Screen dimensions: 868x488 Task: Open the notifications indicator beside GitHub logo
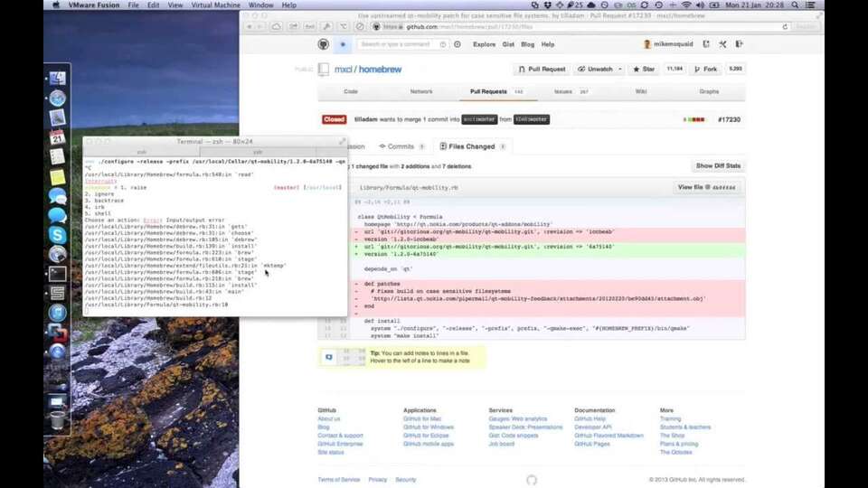pos(343,44)
